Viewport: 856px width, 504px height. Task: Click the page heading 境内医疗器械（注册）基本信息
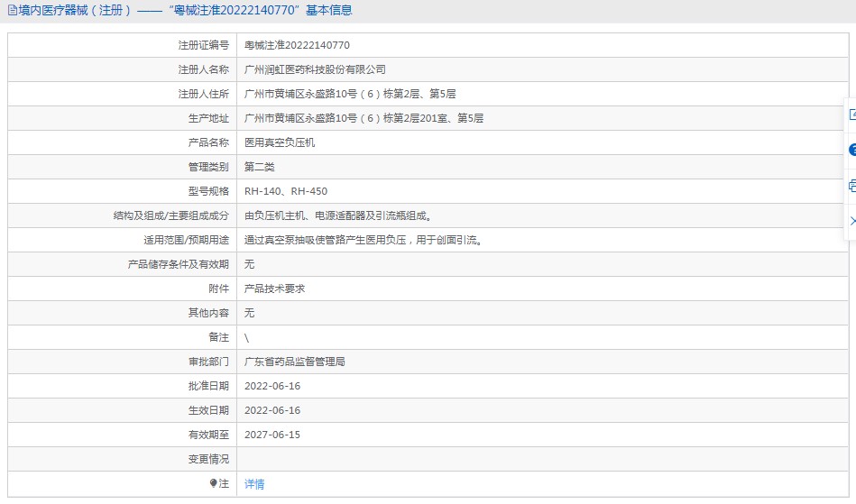point(185,10)
